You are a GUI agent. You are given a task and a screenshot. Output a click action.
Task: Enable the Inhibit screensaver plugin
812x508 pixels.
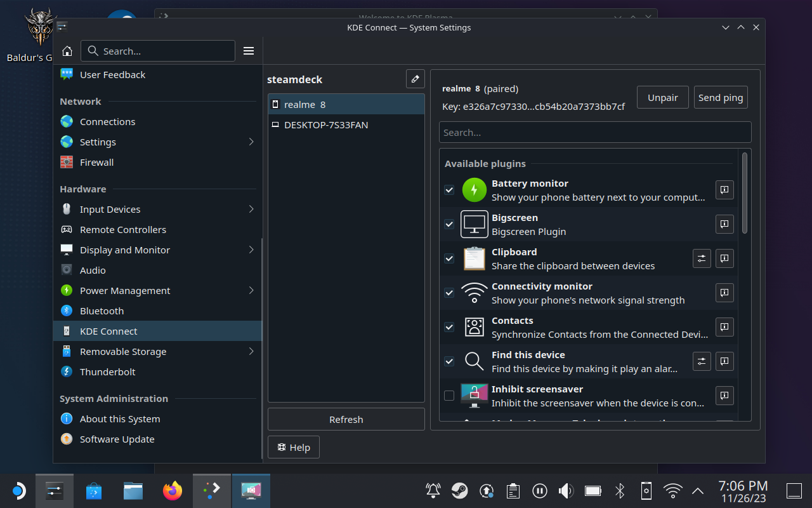449,396
